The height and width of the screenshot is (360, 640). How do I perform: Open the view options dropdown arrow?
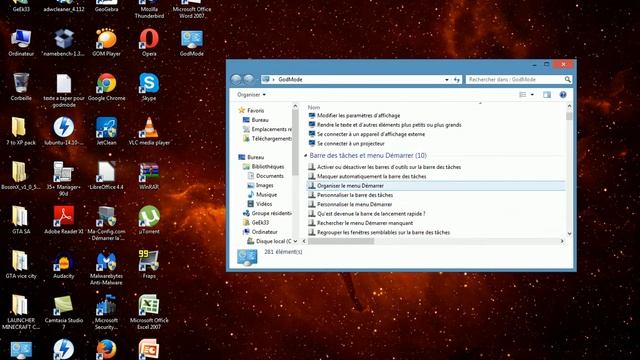tap(532, 95)
